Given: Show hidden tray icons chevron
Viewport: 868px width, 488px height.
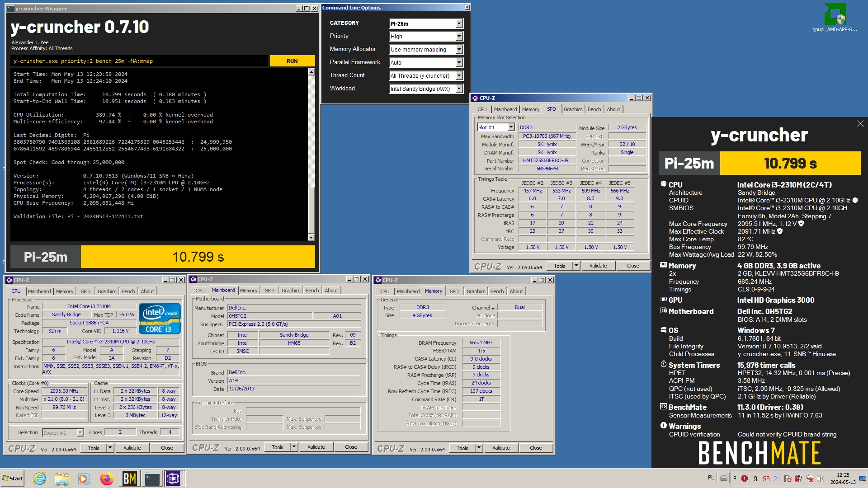Looking at the screenshot, I should click(735, 478).
